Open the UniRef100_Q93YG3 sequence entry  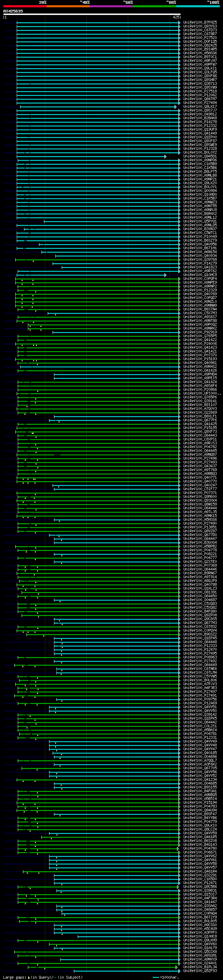click(x=200, y=26)
